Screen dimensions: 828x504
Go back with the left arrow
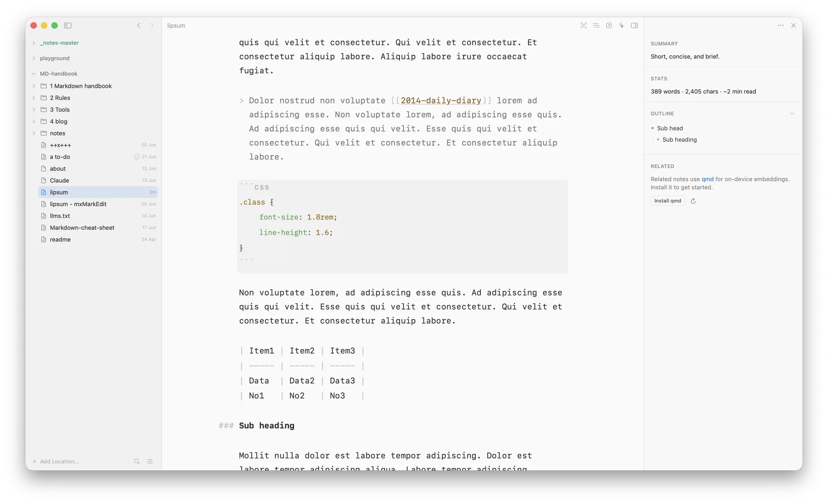coord(139,25)
